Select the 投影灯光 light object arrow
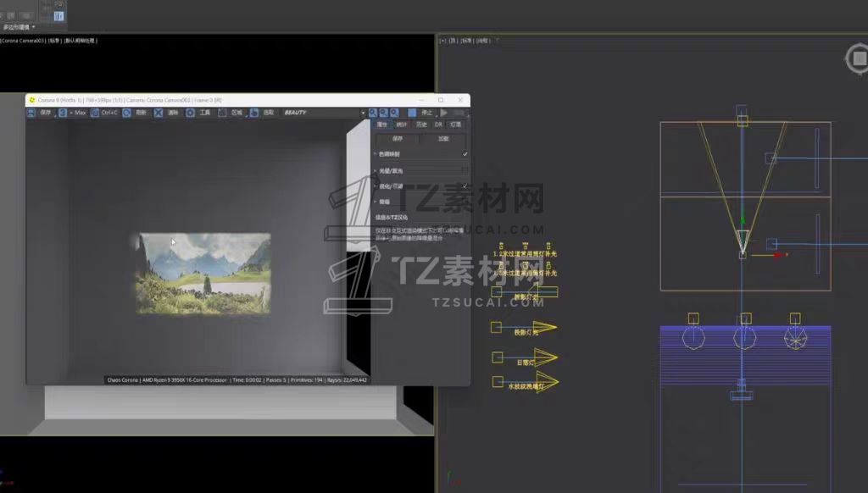The height and width of the screenshot is (493, 868). [x=544, y=327]
